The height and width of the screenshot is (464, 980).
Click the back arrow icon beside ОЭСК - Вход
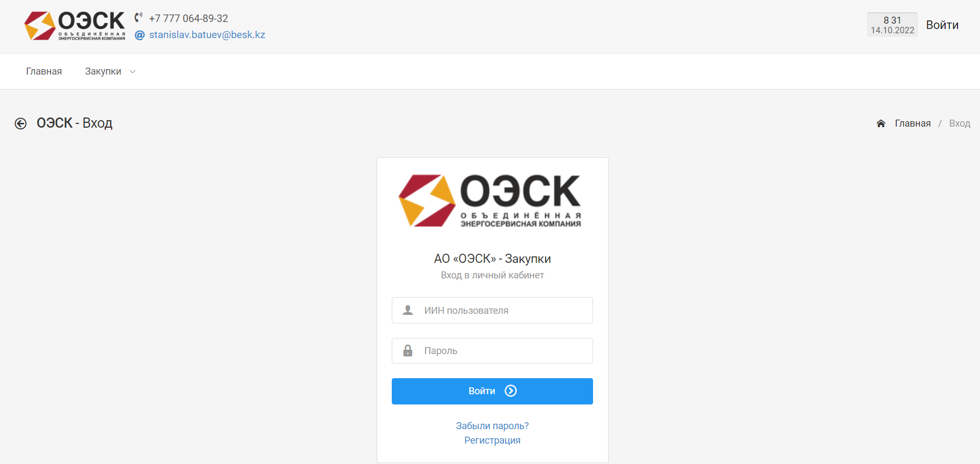click(20, 124)
